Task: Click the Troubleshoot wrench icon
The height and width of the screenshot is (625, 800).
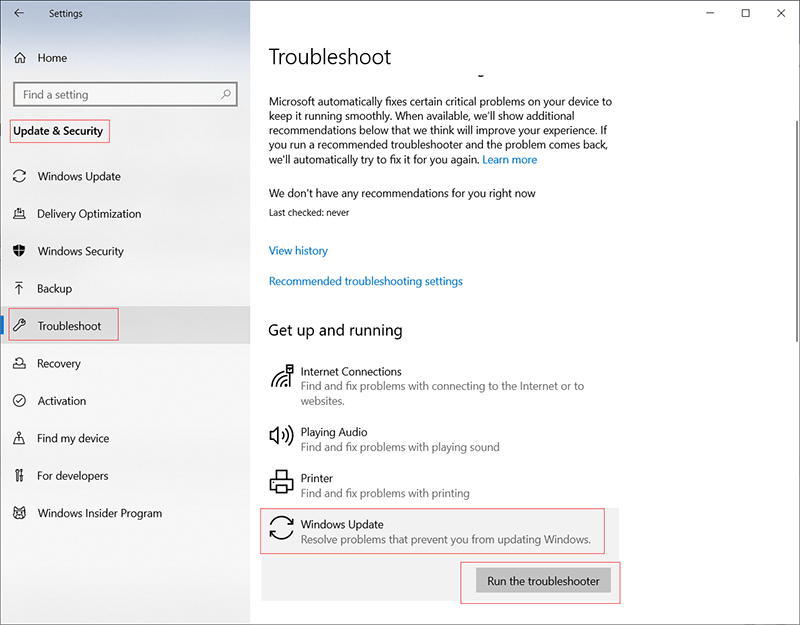Action: click(20, 325)
